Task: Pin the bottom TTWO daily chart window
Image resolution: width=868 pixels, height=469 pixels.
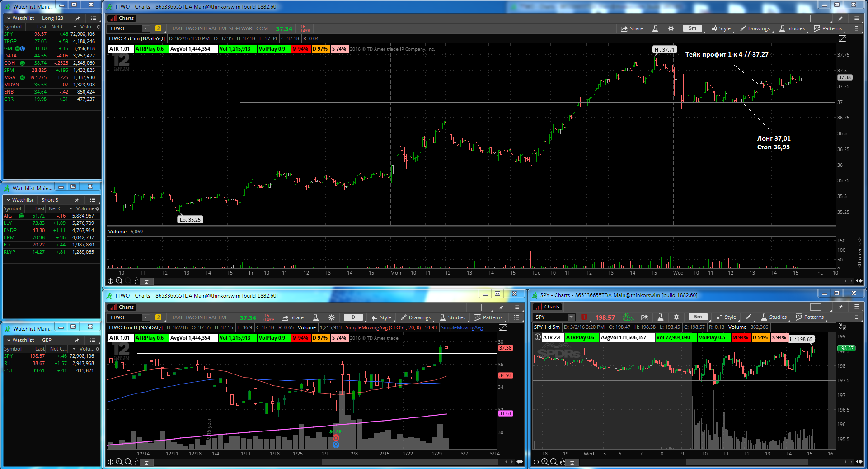Action: tap(501, 308)
